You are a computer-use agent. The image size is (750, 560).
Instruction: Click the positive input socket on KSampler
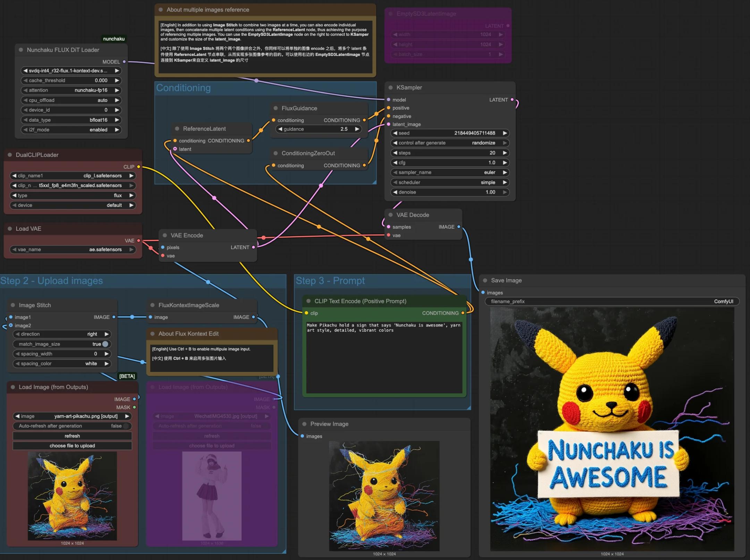(x=389, y=108)
